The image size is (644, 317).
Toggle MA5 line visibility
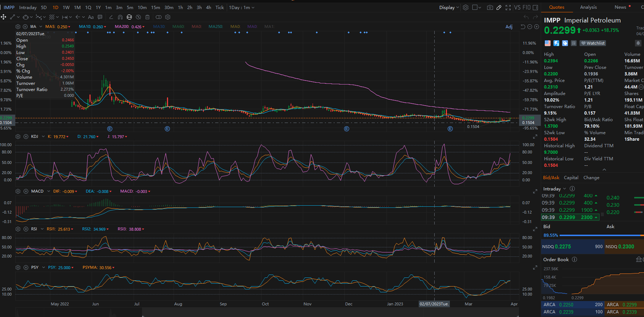(x=57, y=26)
